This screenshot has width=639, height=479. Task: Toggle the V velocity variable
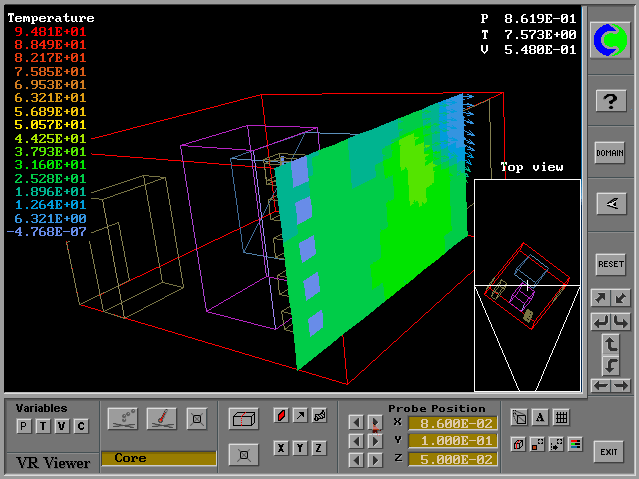(61, 427)
